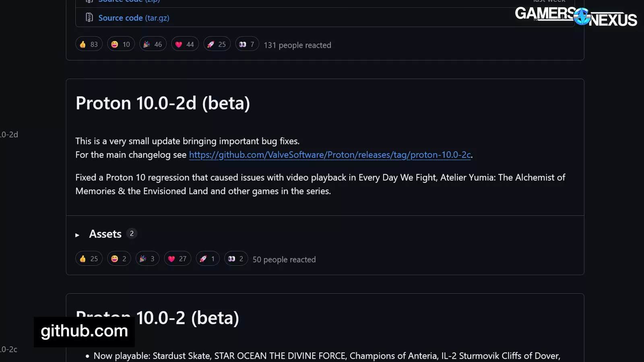Viewport: 644px width, 362px height.
Task: Click party popper reaction showing 46
Action: (x=153, y=44)
